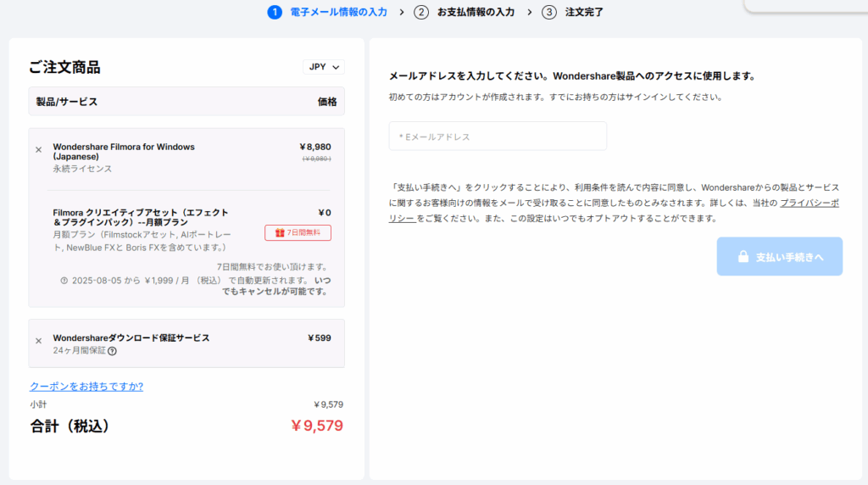Select step 2 お支払情報の入力

465,12
